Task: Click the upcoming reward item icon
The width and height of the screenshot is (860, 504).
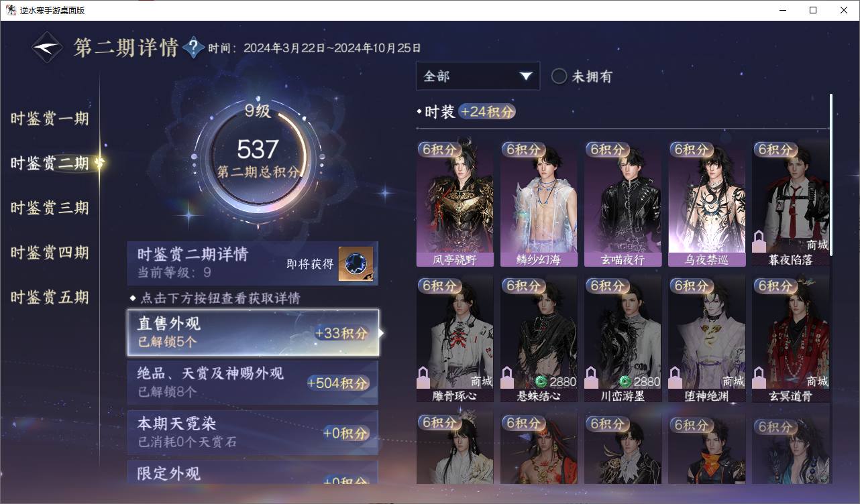Action: click(x=356, y=264)
